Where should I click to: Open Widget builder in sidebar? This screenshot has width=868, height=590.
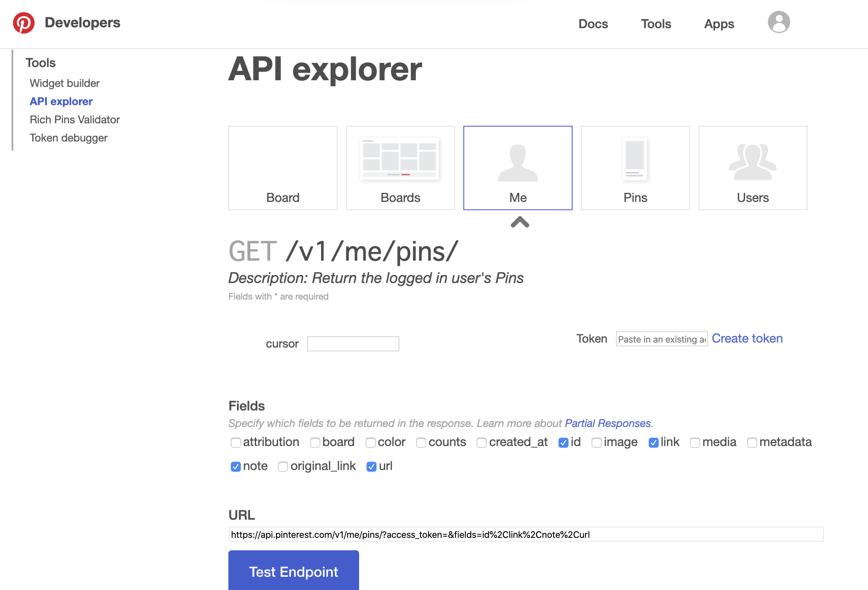pos(65,83)
